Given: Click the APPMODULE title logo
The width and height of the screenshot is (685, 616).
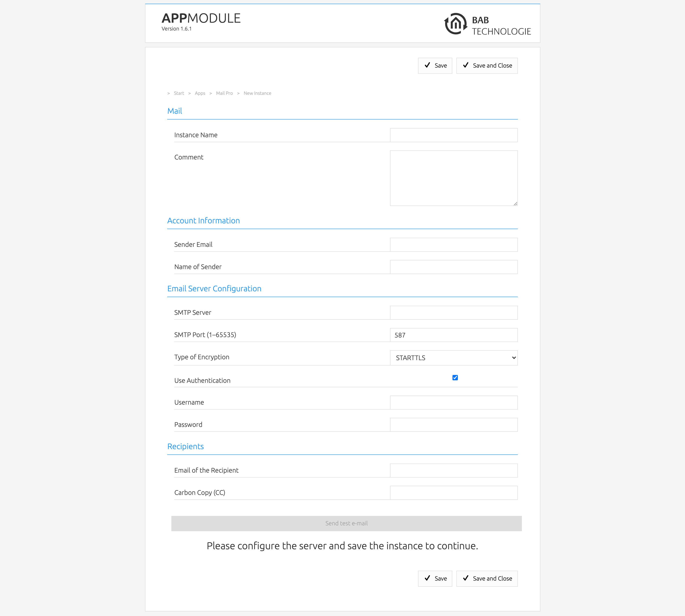Looking at the screenshot, I should (201, 18).
